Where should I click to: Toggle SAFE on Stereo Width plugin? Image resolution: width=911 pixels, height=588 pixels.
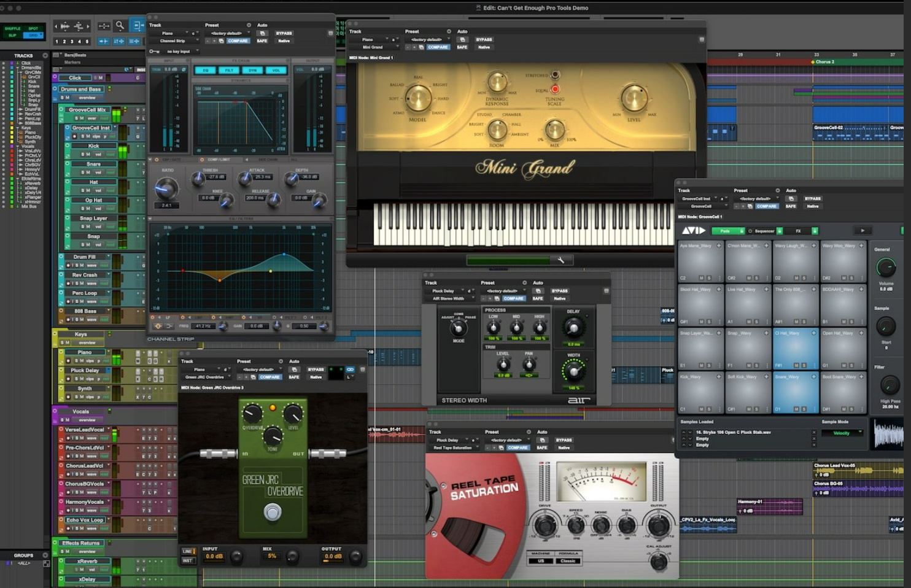[538, 298]
